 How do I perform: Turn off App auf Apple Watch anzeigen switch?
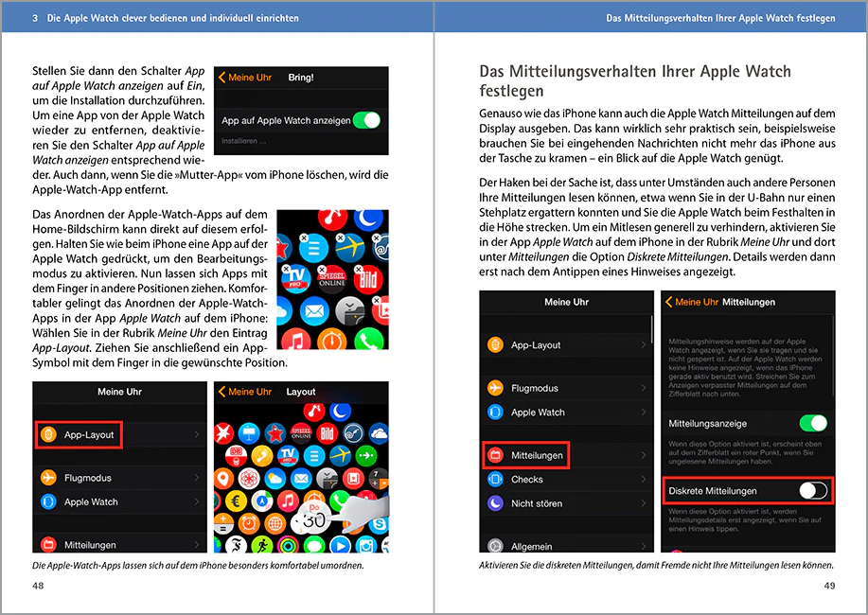[366, 120]
